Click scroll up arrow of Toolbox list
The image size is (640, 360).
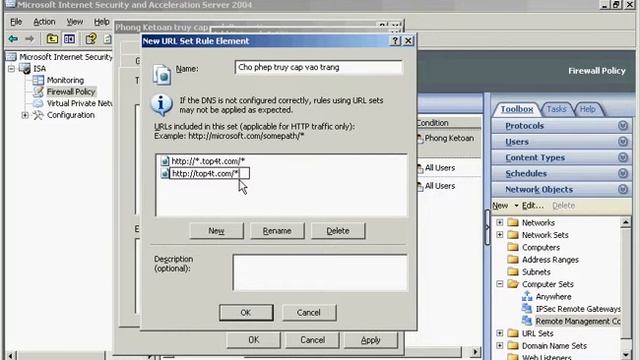point(625,222)
